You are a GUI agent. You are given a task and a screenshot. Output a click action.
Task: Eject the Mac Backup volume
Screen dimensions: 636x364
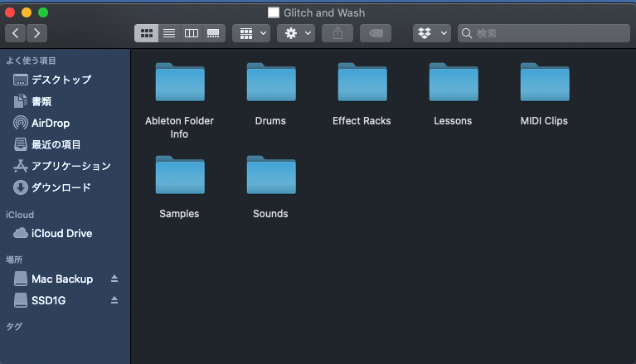point(114,279)
